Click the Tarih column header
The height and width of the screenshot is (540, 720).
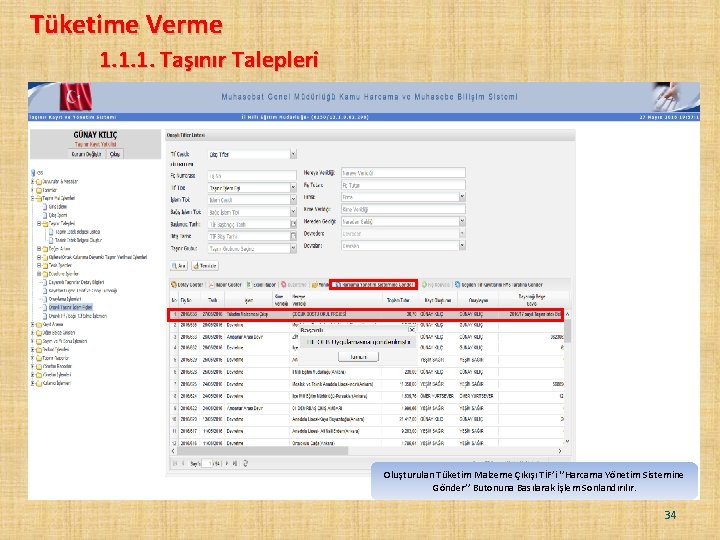(213, 300)
